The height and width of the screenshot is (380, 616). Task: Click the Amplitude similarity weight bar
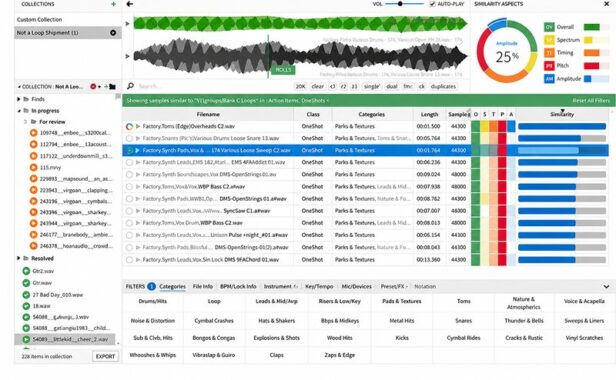click(x=596, y=79)
